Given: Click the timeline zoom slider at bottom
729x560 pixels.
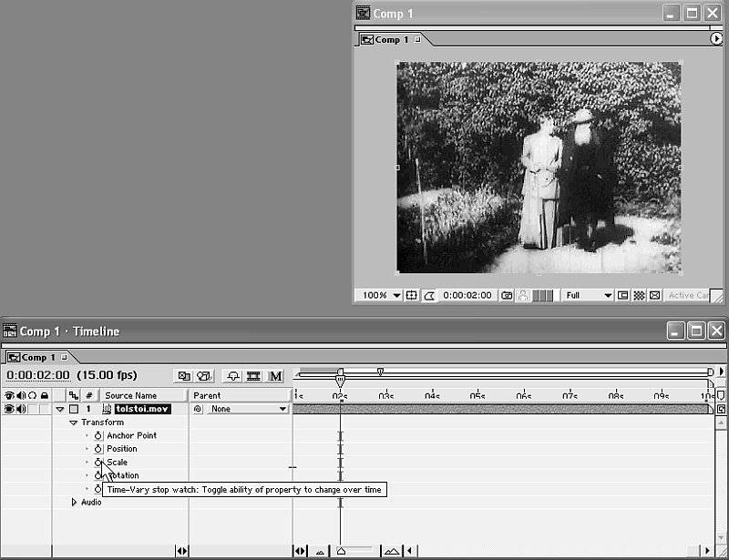Looking at the screenshot, I should (x=355, y=551).
